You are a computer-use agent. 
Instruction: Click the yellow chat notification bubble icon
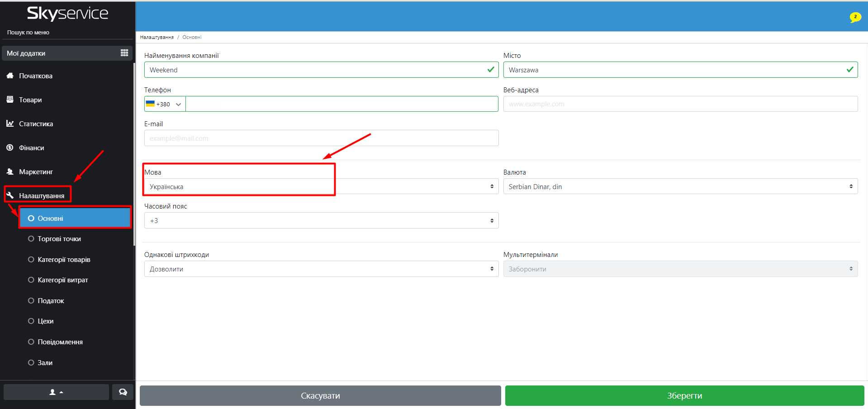(x=855, y=17)
